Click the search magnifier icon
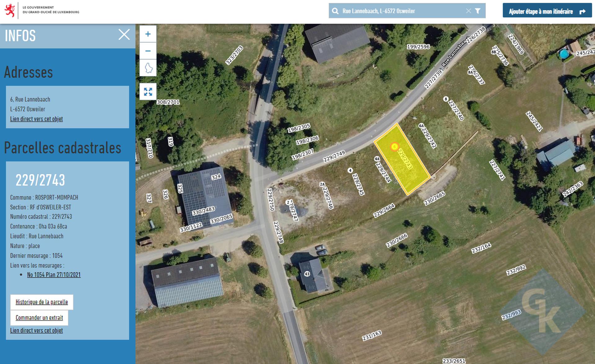The image size is (595, 364). [335, 11]
